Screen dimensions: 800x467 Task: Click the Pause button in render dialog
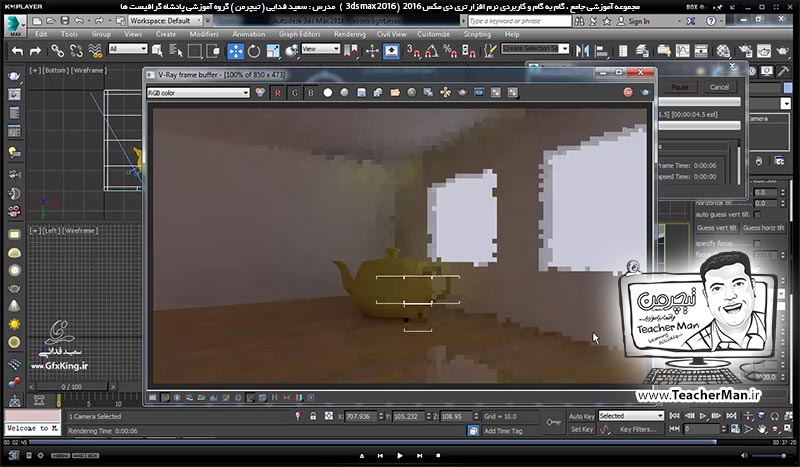tap(680, 87)
